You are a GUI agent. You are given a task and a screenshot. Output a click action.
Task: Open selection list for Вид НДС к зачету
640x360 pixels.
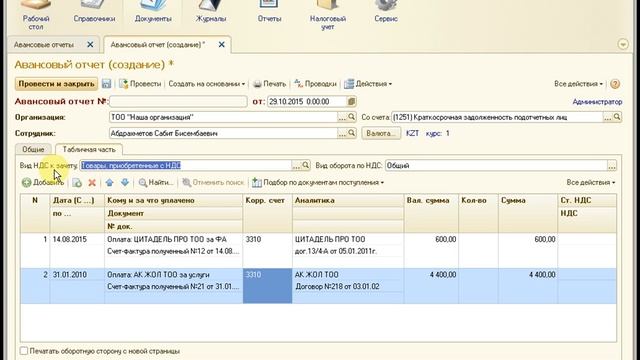tap(296, 165)
